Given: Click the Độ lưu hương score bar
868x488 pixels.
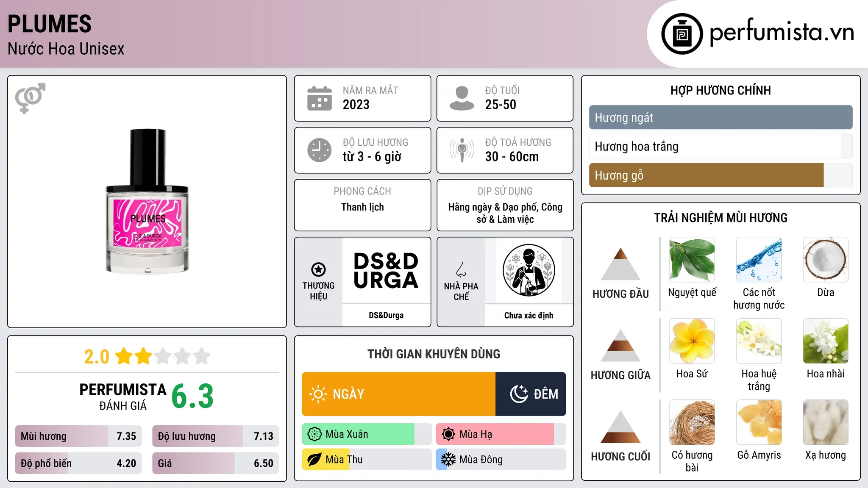Looking at the screenshot, I should pos(215,436).
